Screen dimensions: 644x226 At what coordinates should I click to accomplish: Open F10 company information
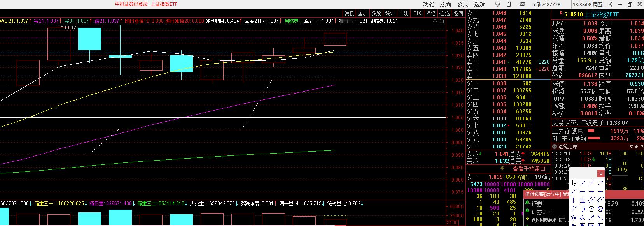pos(417,13)
